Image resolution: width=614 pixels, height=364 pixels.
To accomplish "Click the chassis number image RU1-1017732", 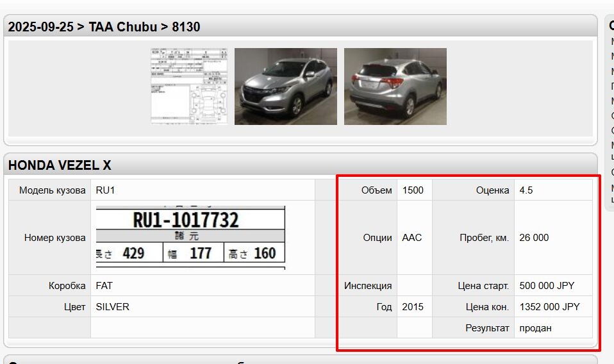I will [x=191, y=238].
